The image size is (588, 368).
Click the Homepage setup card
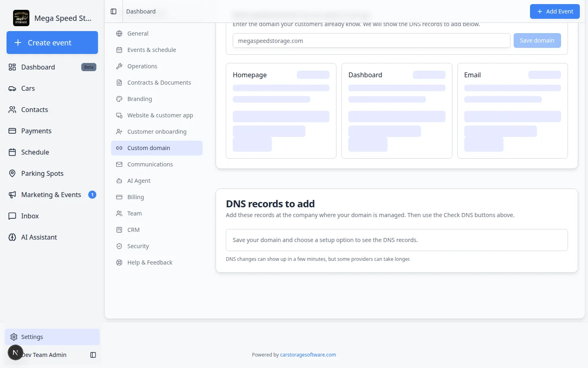coord(281,111)
